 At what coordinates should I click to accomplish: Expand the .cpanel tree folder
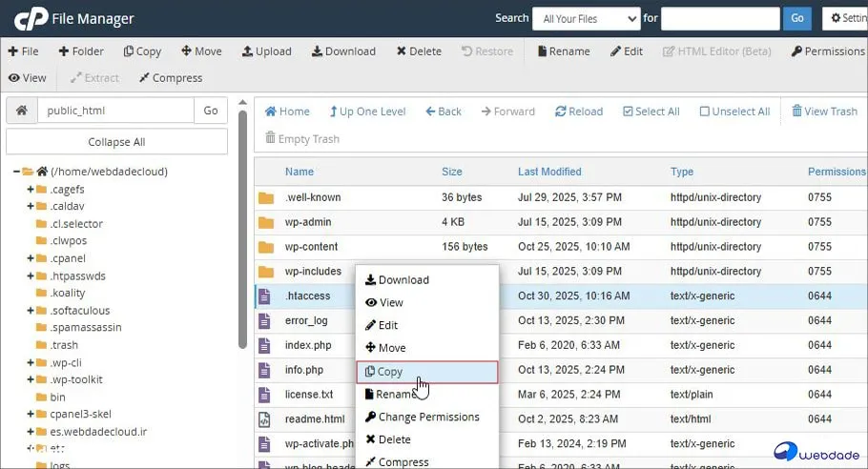31,258
